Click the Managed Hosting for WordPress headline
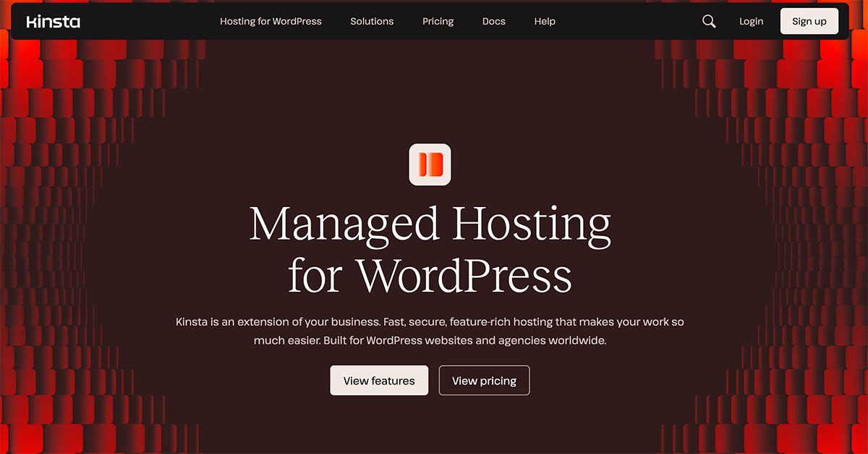The width and height of the screenshot is (868, 454). (x=430, y=249)
